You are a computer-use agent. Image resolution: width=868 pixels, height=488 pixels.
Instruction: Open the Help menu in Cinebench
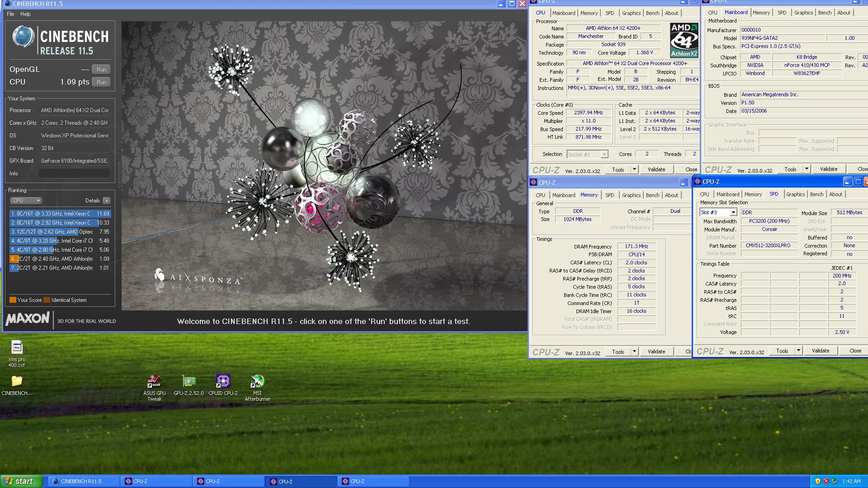(25, 14)
